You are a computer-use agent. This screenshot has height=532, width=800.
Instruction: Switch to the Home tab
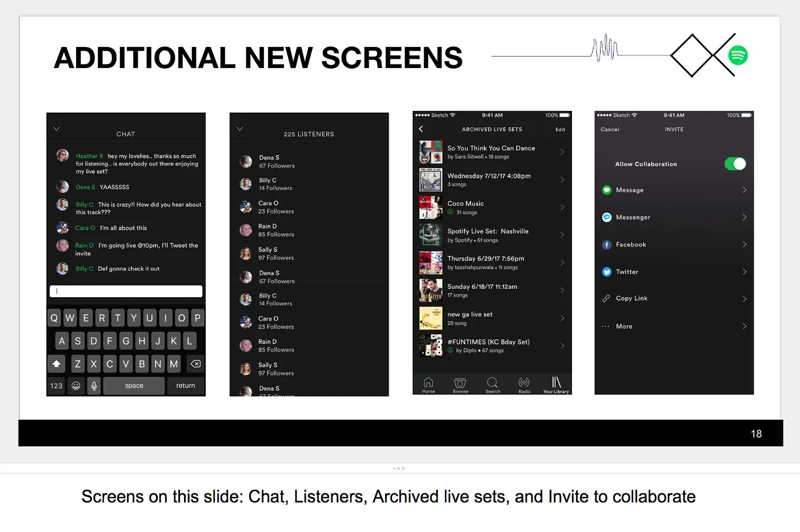429,385
